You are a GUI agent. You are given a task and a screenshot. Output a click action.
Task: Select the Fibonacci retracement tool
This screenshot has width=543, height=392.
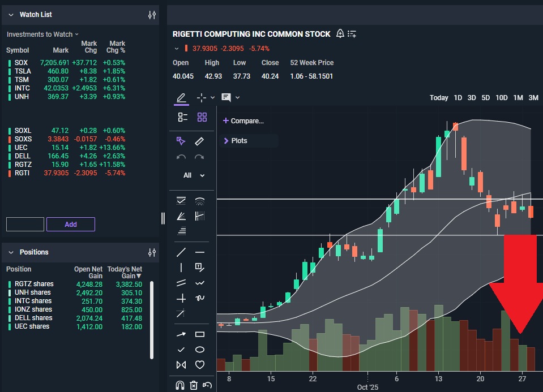(x=181, y=201)
